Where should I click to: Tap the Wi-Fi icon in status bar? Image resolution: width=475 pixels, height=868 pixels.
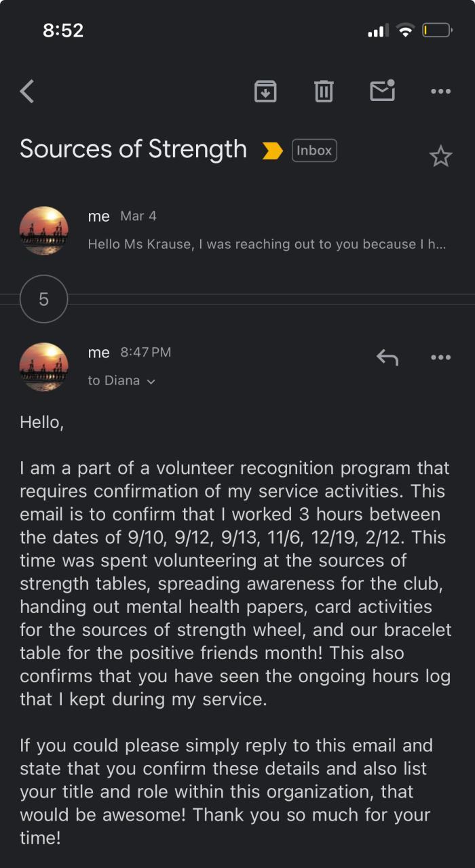(x=406, y=31)
